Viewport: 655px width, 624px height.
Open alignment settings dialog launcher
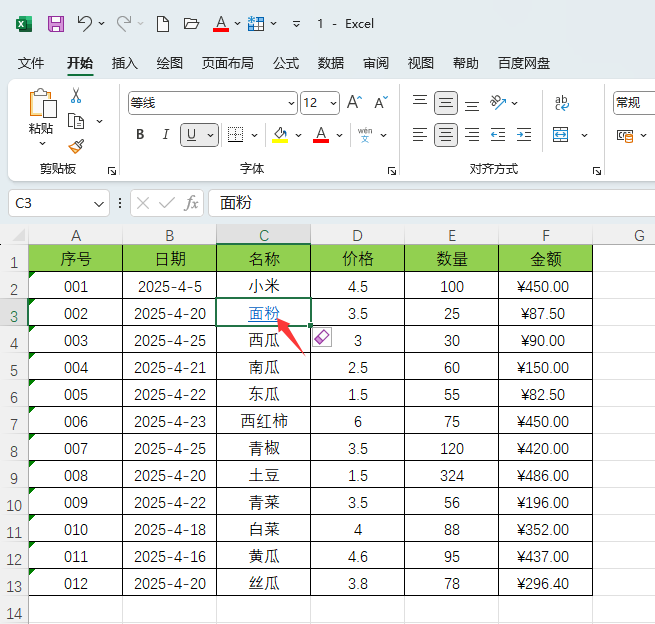(x=597, y=171)
